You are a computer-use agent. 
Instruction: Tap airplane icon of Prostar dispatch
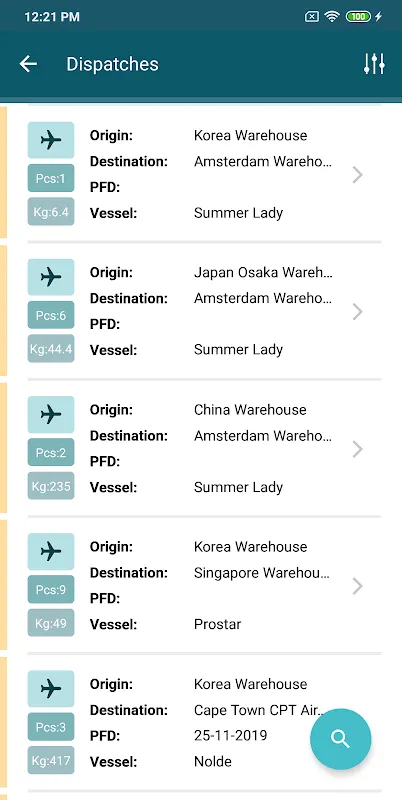point(51,552)
